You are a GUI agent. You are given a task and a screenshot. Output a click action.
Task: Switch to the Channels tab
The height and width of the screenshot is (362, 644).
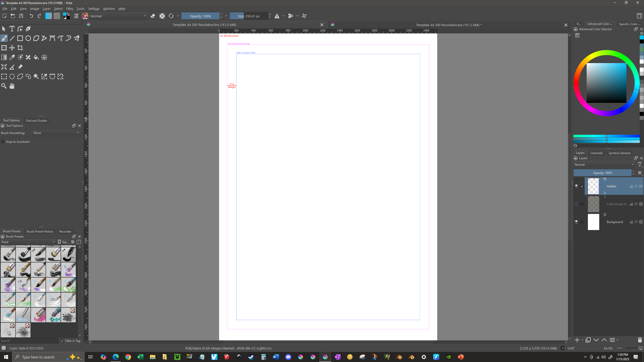(596, 153)
